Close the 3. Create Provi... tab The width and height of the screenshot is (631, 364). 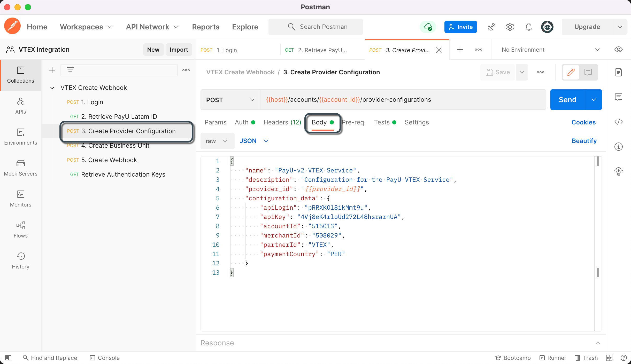click(439, 50)
